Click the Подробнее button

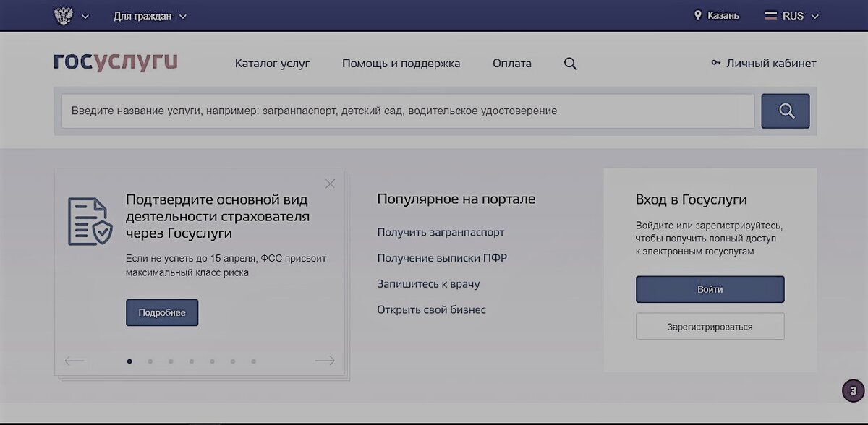coord(162,313)
